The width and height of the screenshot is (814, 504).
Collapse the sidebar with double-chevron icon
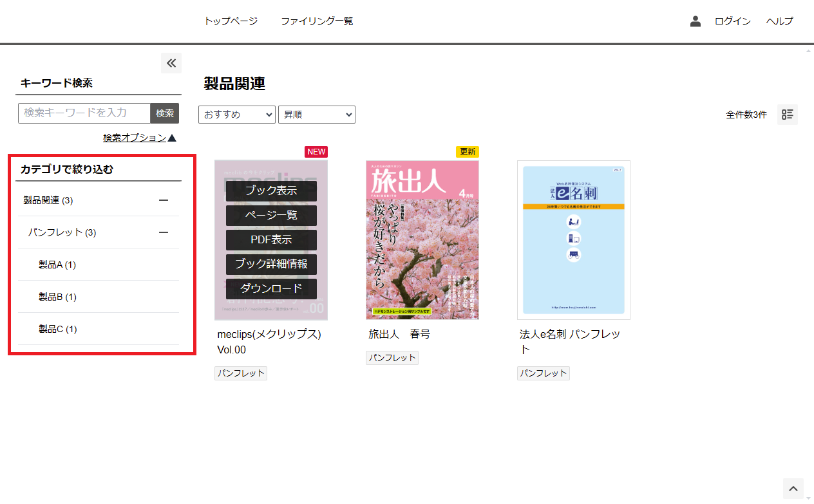pyautogui.click(x=171, y=63)
